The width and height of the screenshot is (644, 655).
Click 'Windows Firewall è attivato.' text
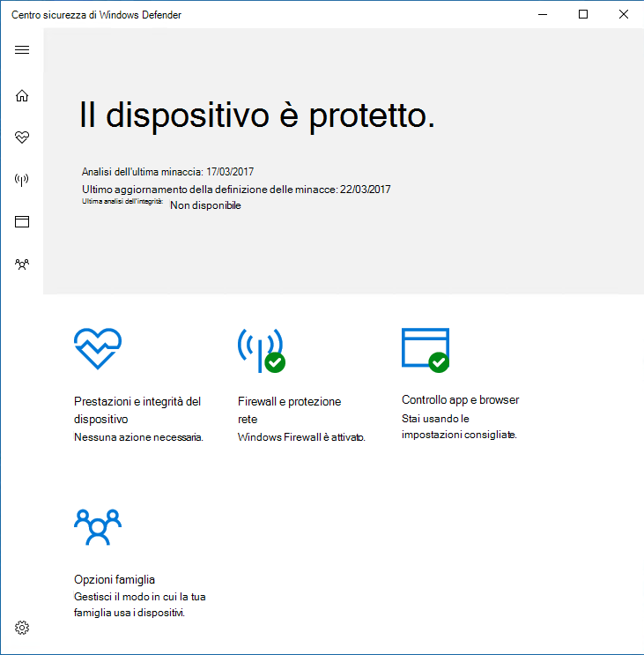(x=301, y=437)
